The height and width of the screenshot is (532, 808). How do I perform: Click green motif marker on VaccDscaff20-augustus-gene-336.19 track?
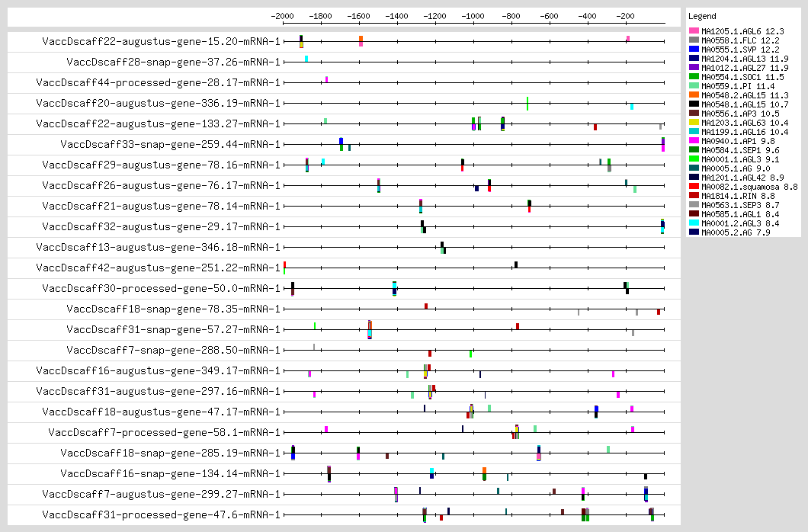tap(527, 103)
